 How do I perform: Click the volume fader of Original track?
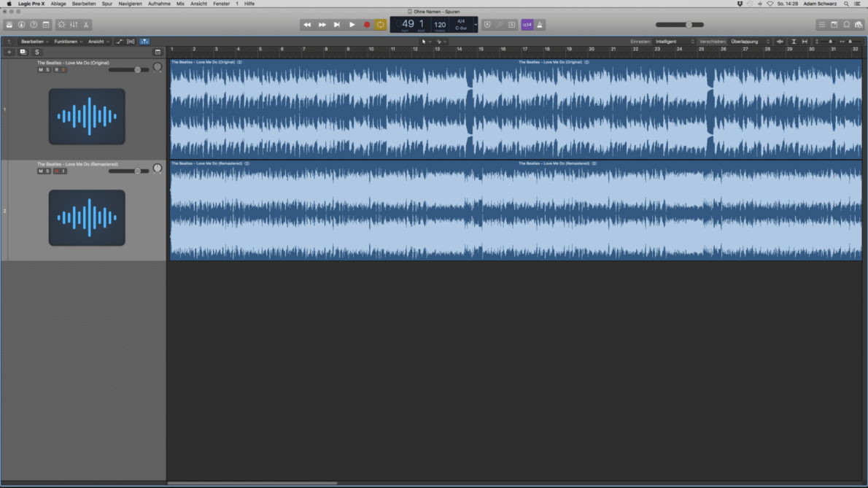coord(129,70)
